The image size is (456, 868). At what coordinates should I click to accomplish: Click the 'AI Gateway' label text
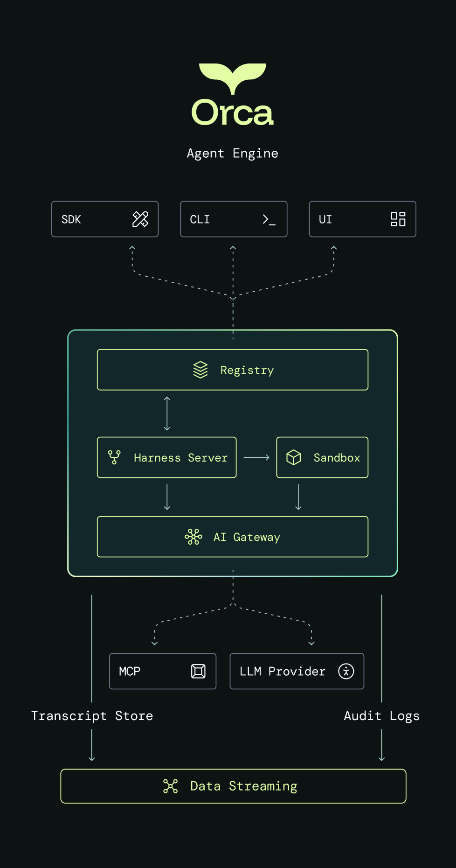pos(247,537)
